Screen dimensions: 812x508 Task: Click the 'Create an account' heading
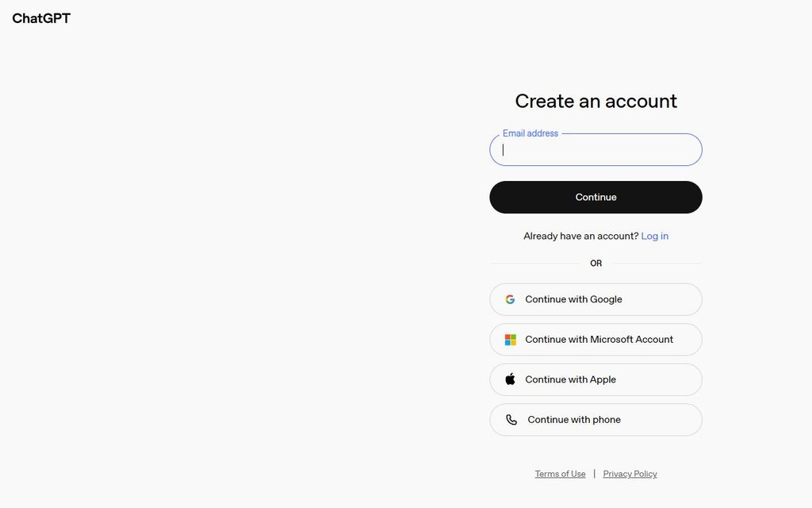coord(596,101)
